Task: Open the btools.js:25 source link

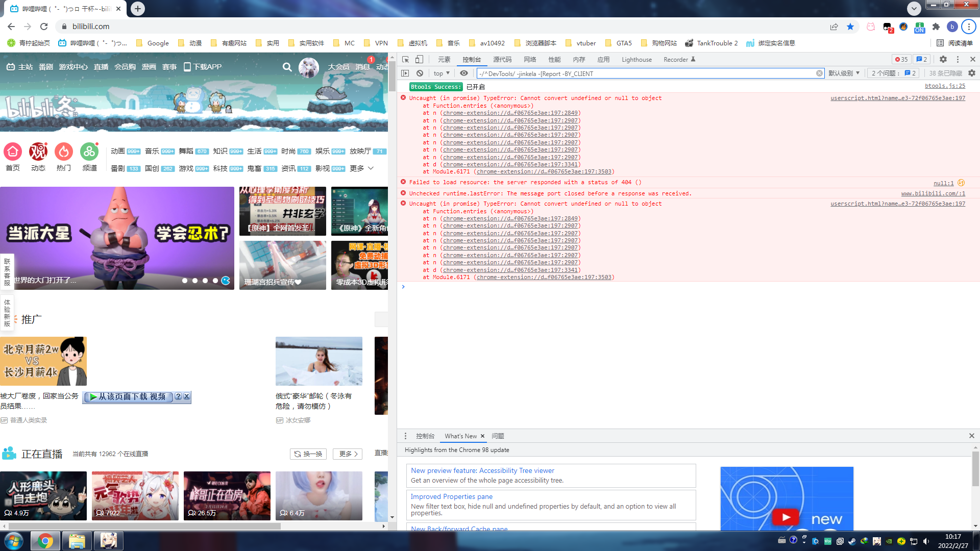Action: tap(945, 86)
